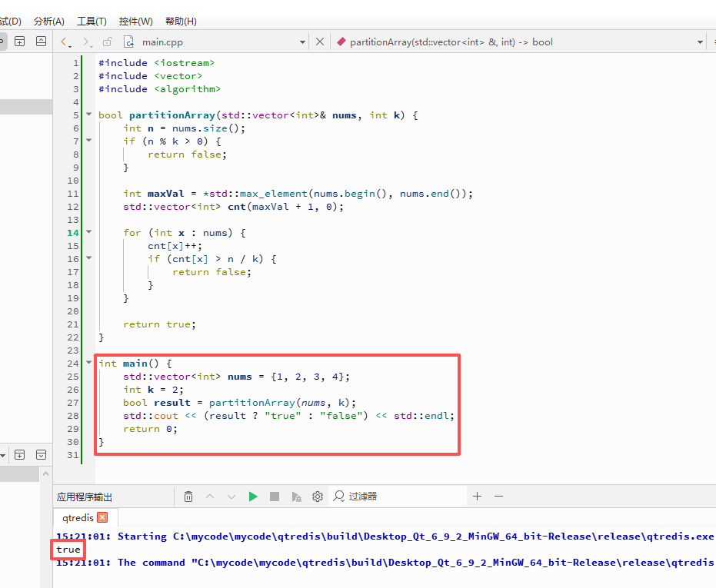Screen dimensions: 716x588
Task: Close the main.cpp document with X
Action: 320,42
